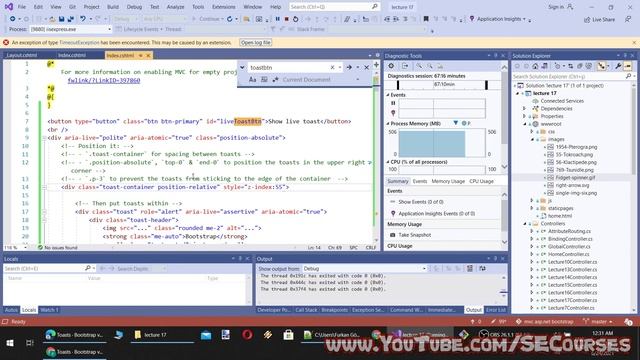Toggle Use regular expressions in Find box
Image resolution: width=640 pixels, height=360 pixels.
[276, 80]
